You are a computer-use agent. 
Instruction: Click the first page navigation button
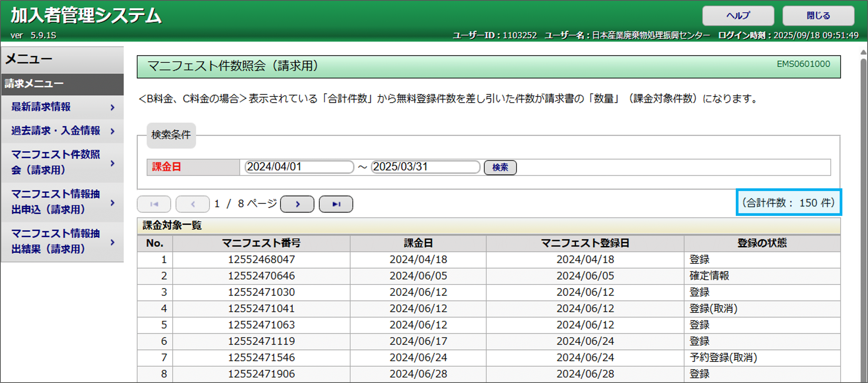[x=154, y=204]
